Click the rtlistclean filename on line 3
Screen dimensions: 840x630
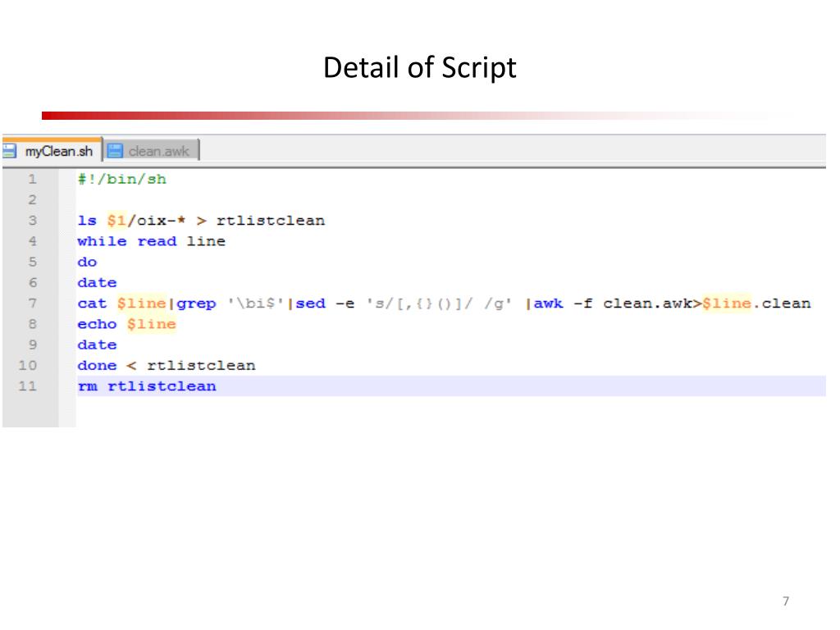coord(271,221)
